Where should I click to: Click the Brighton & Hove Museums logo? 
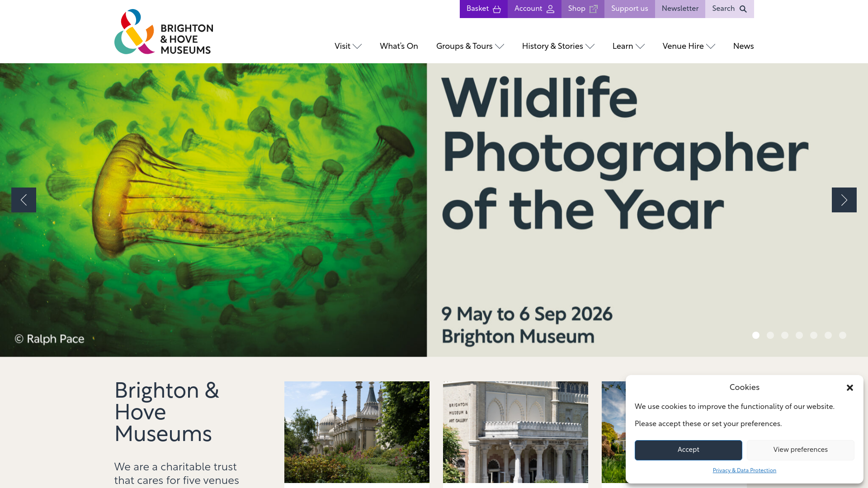164,32
